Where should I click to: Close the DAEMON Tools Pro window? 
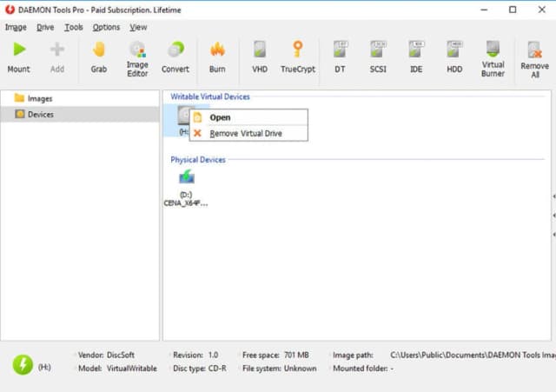coord(541,10)
